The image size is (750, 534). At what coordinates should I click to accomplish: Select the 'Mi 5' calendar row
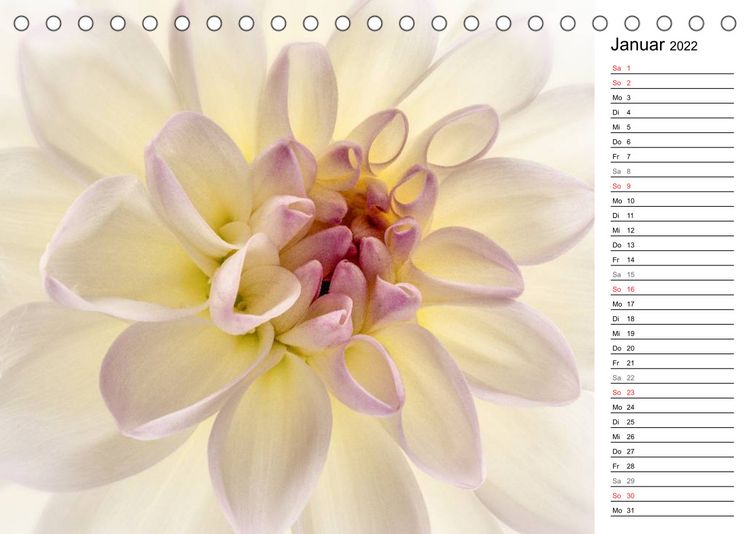tap(672, 127)
